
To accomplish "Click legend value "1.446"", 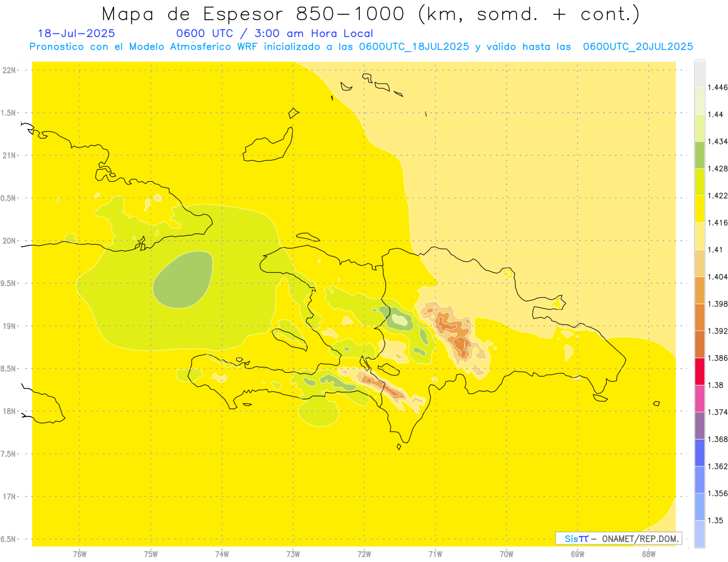I will pyautogui.click(x=719, y=87).
